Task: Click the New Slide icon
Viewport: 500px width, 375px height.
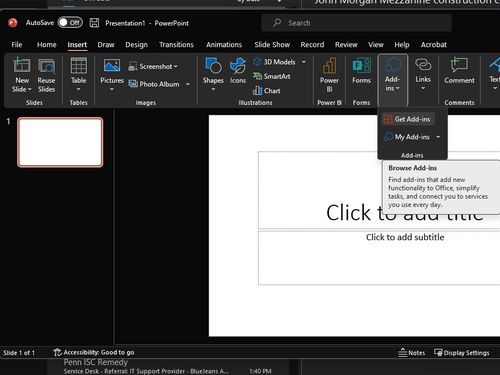Action: click(x=22, y=65)
